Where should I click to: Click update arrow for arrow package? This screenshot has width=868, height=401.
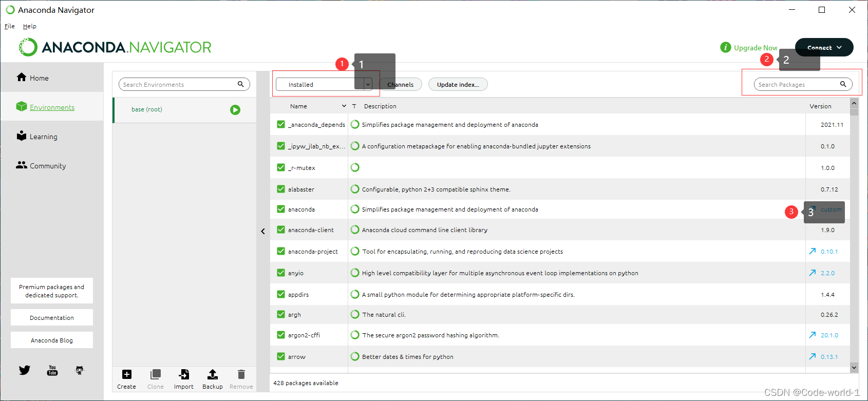tap(813, 356)
